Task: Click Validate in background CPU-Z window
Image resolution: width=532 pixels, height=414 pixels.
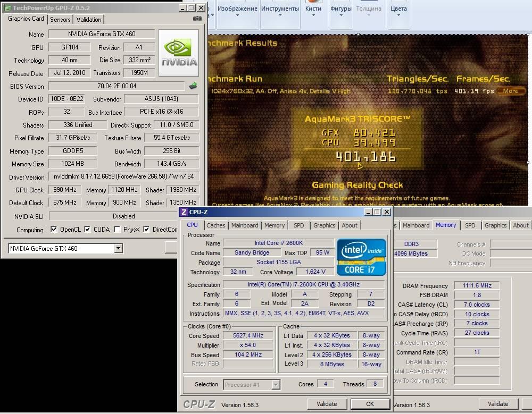Action: tap(498, 404)
